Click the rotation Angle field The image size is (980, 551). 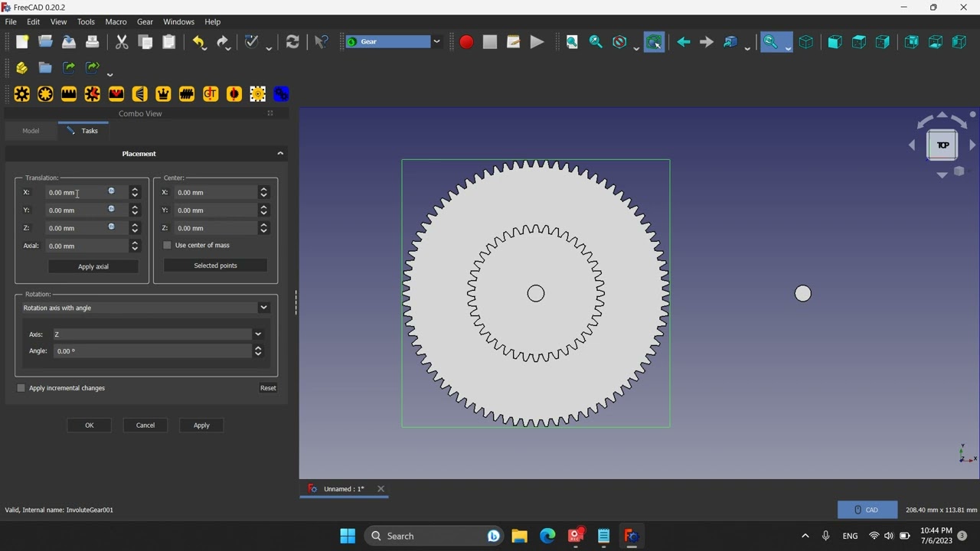pyautogui.click(x=153, y=351)
